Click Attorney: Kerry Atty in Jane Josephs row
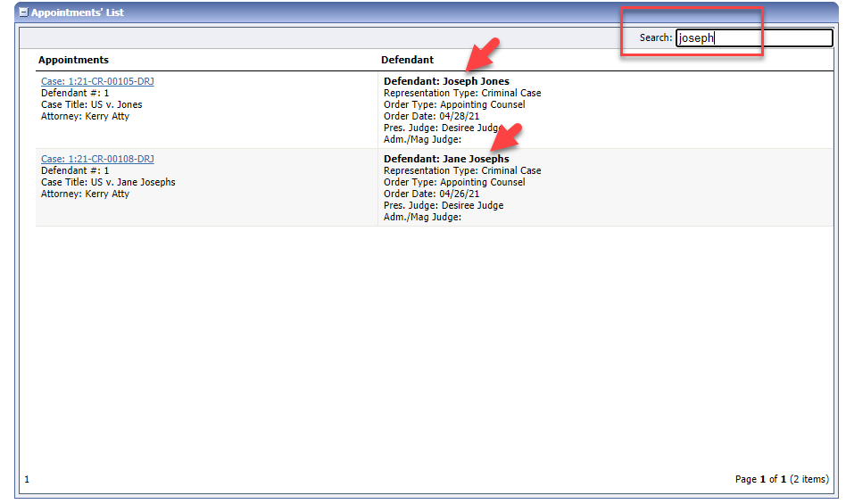The width and height of the screenshot is (846, 504). (x=86, y=194)
